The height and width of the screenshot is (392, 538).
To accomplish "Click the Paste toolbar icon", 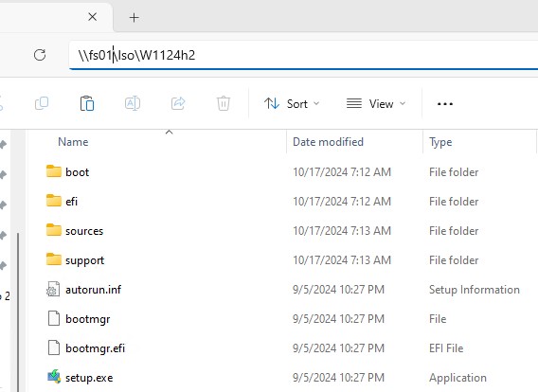I will (87, 103).
